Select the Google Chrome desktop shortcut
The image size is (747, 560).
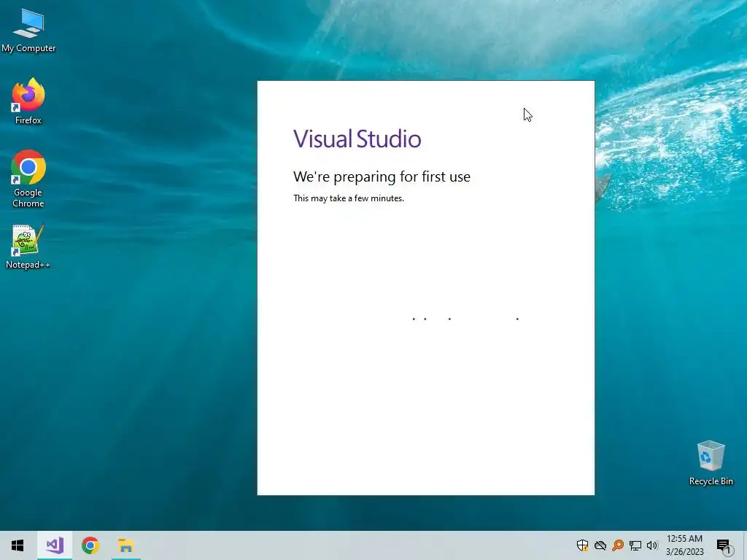(28, 179)
